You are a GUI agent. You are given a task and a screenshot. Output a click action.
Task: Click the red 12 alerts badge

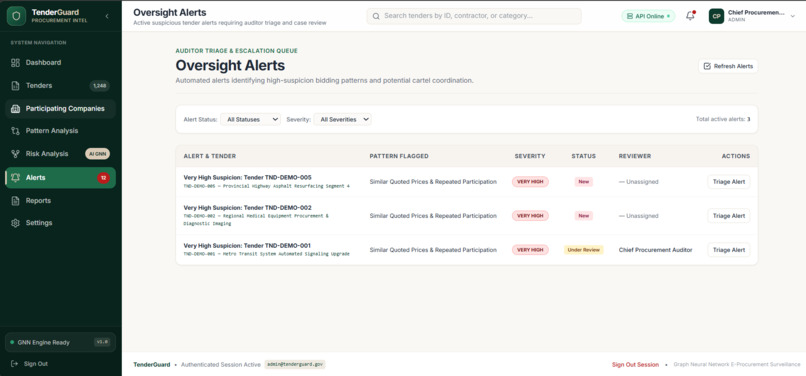(x=103, y=178)
